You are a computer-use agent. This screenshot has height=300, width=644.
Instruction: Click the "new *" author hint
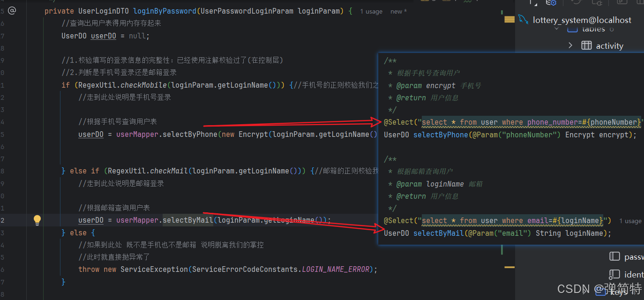pos(398,11)
